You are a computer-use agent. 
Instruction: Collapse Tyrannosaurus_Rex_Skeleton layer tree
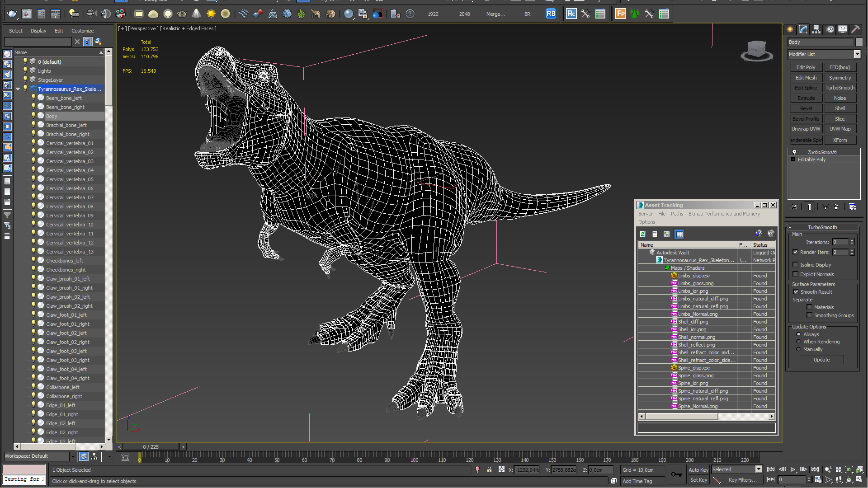(x=18, y=89)
